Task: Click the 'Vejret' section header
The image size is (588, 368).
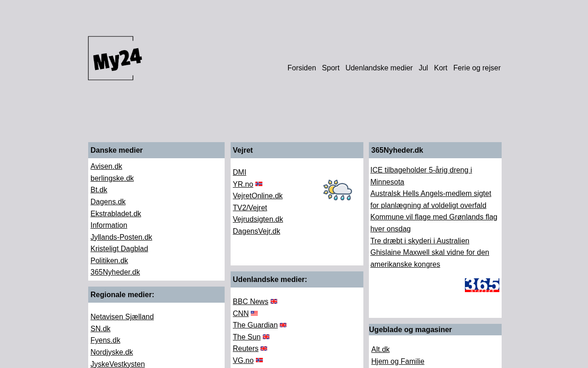Action: 297,150
